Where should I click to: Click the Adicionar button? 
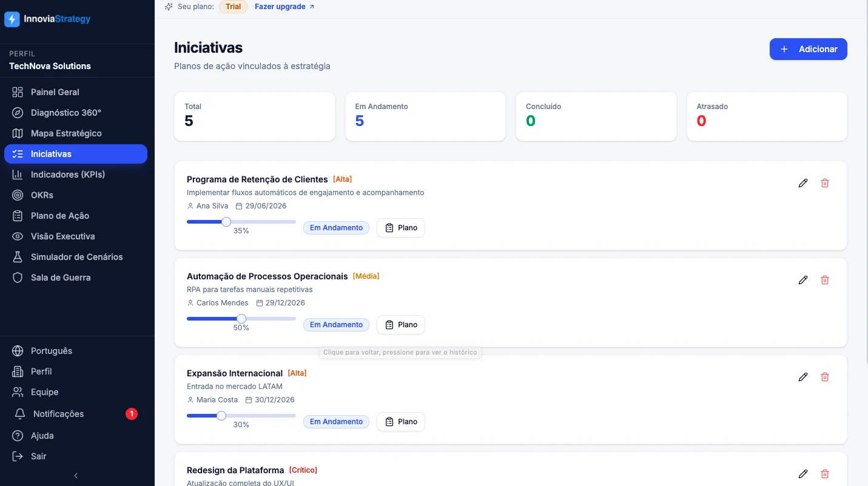point(808,49)
